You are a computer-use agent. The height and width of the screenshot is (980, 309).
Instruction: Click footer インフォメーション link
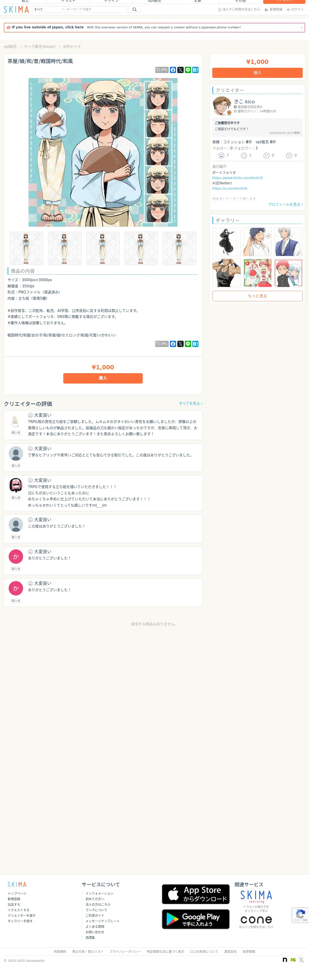99,893
